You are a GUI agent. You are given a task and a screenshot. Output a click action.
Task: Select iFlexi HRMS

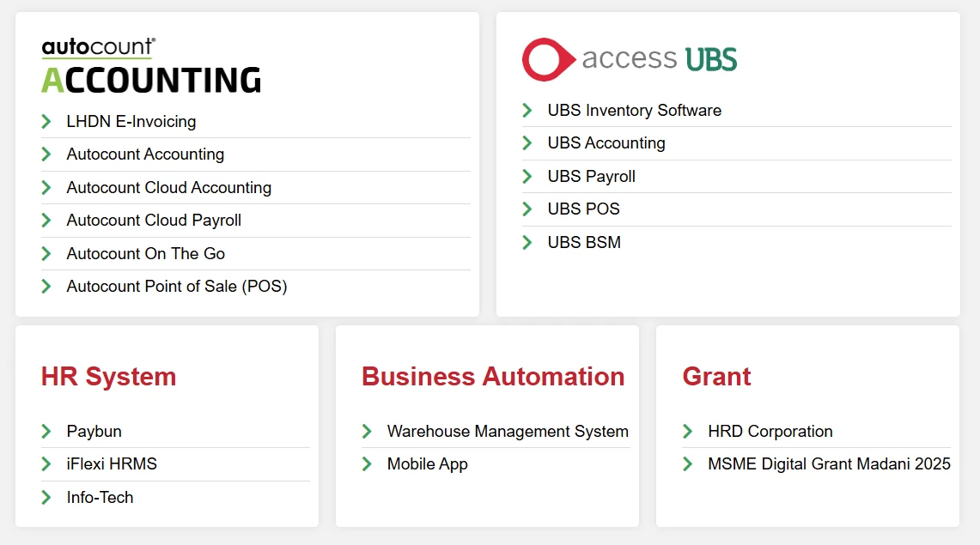(x=112, y=463)
